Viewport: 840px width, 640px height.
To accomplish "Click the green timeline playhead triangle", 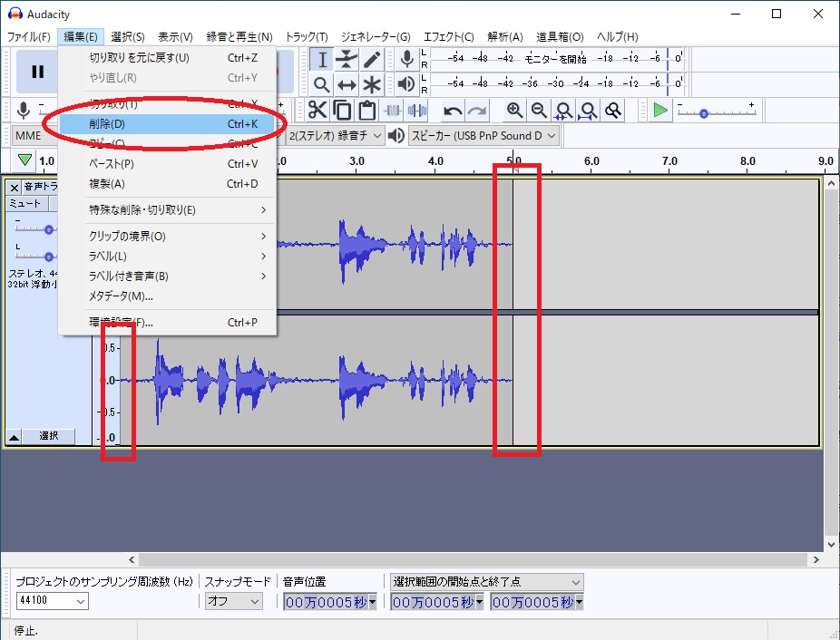I will pyautogui.click(x=24, y=160).
